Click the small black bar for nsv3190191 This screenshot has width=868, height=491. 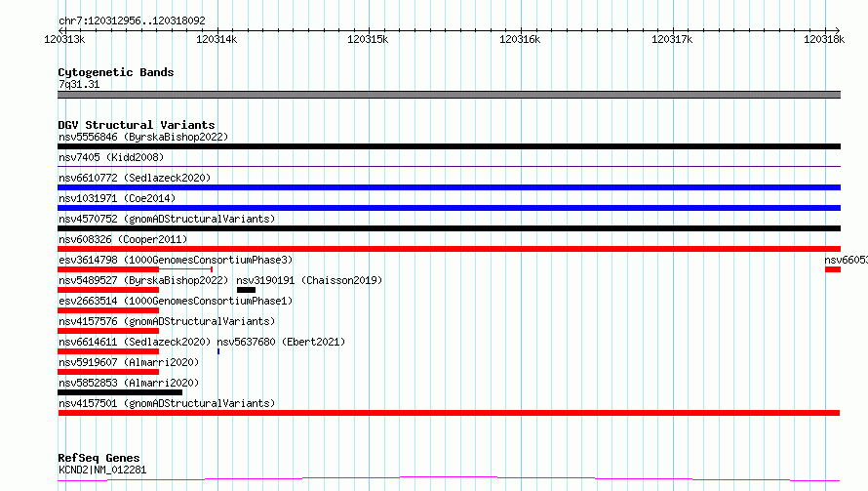(x=246, y=290)
